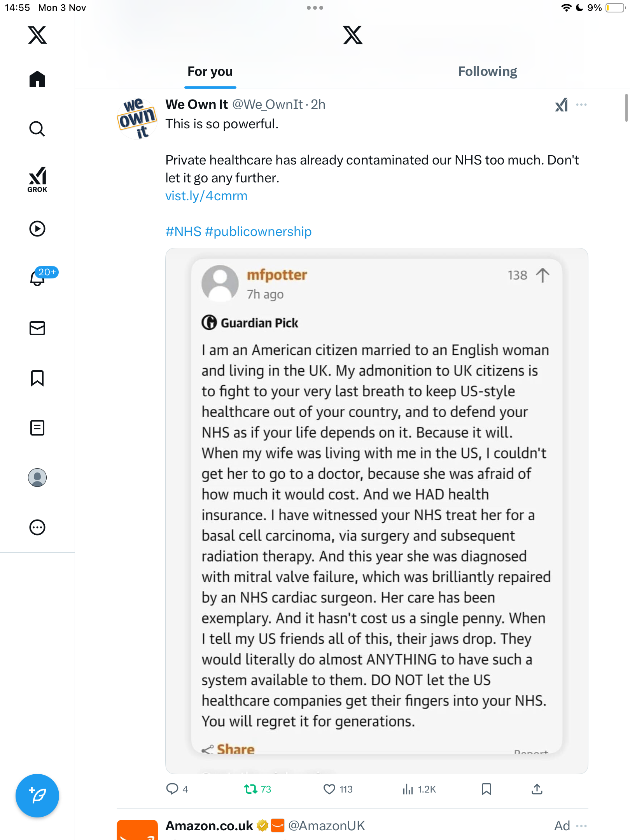Image resolution: width=630 pixels, height=840 pixels.
Task: Open Lists from the sidebar
Action: pyautogui.click(x=37, y=428)
